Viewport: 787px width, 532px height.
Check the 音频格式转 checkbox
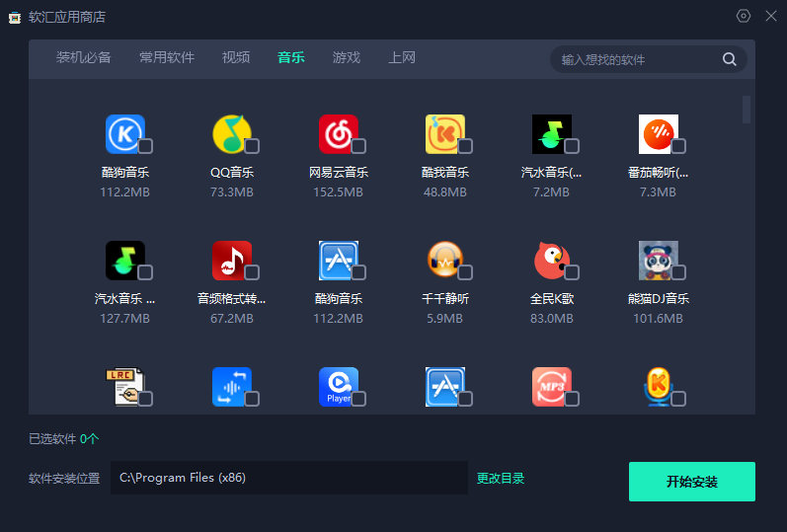(252, 272)
